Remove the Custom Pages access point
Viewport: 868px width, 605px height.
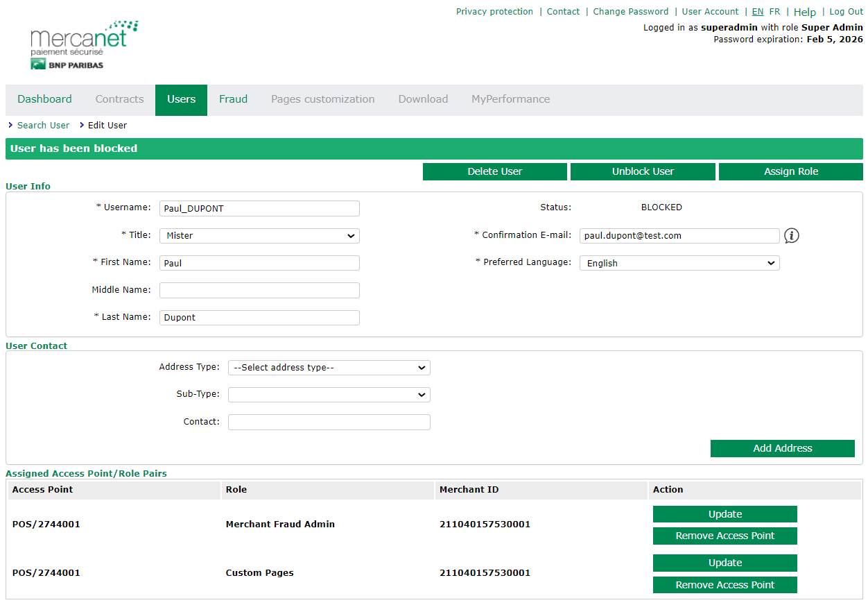724,585
